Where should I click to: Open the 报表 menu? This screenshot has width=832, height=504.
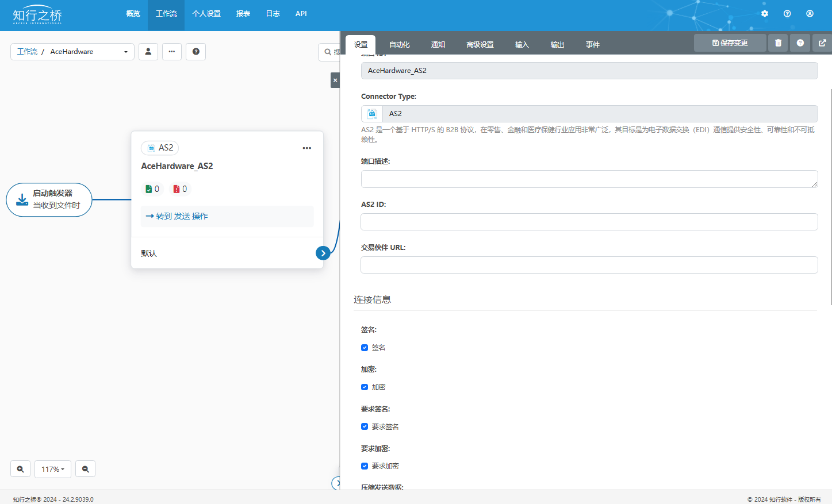[243, 14]
